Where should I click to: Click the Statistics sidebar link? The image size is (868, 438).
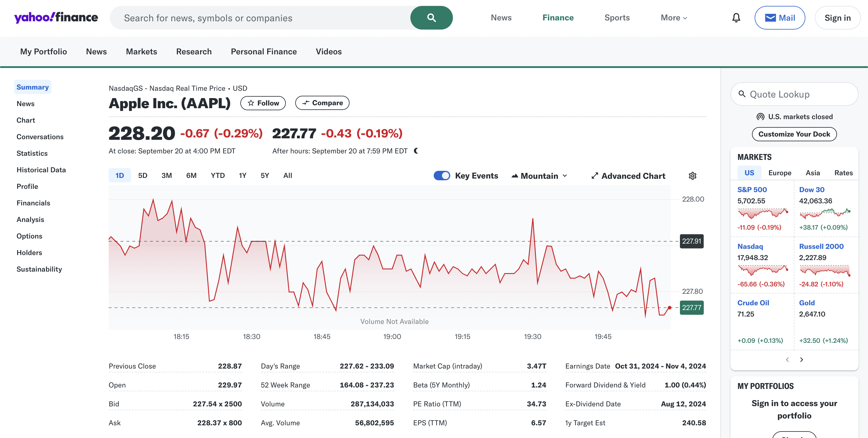31,153
